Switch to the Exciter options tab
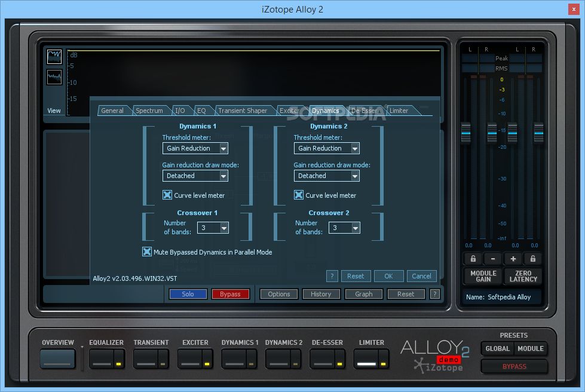 point(290,111)
